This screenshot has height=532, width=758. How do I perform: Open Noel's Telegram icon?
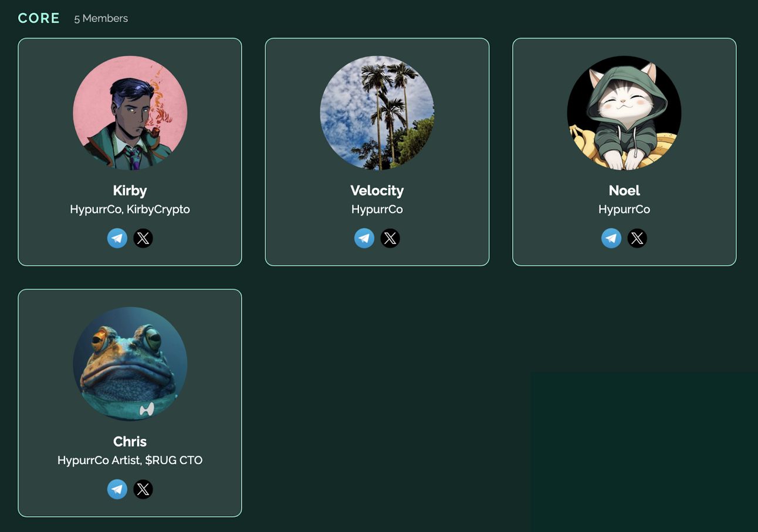click(x=611, y=238)
